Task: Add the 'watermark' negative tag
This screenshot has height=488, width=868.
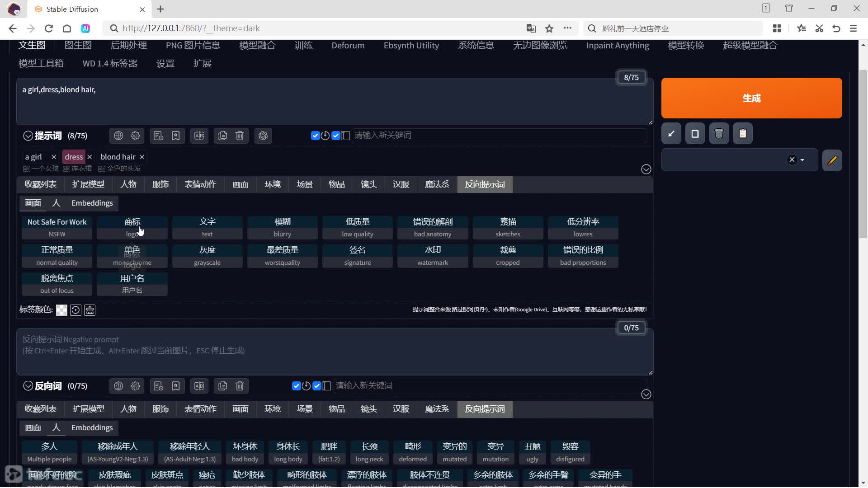Action: tap(433, 256)
